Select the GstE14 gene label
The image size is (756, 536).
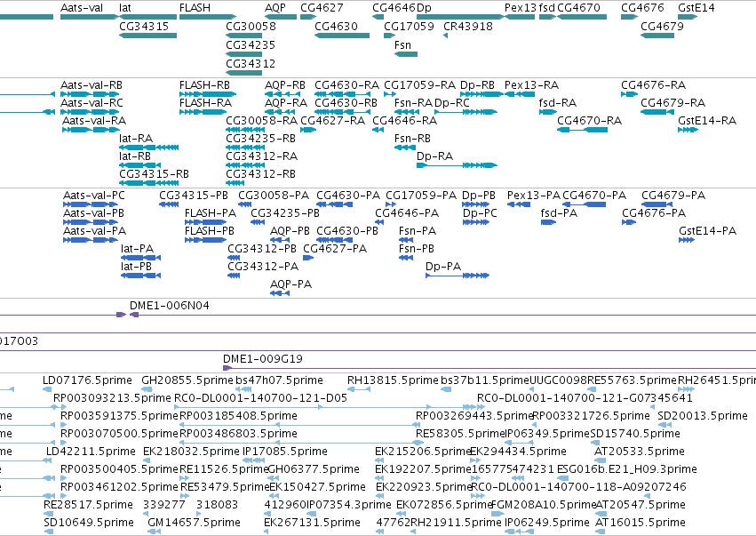pyautogui.click(x=696, y=8)
